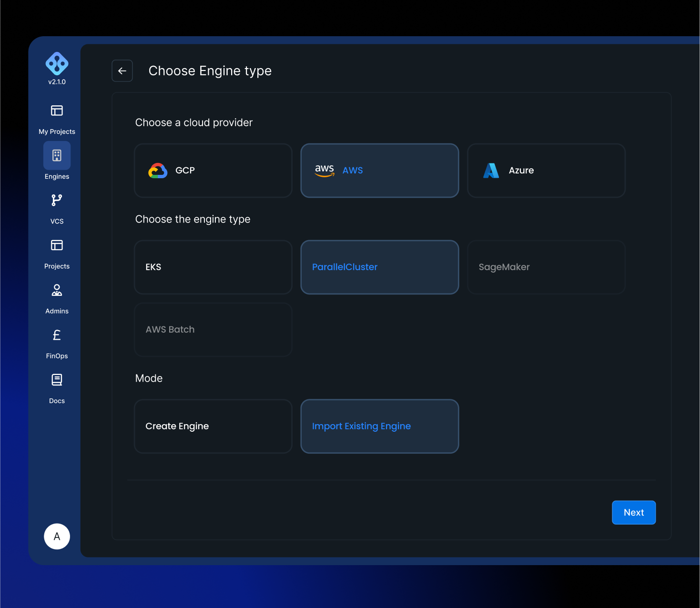Screen dimensions: 700x608
Task: Select Create Engine mode
Action: [x=213, y=426]
